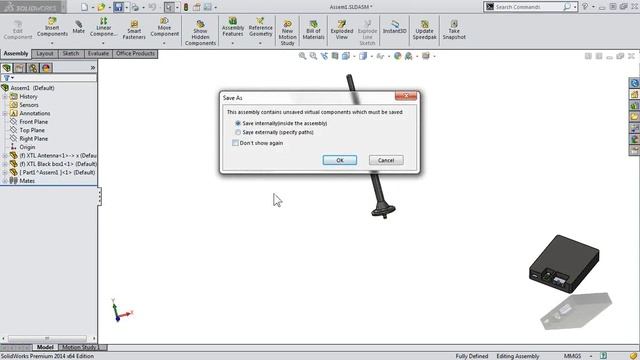
Task: Select Save internally radio option
Action: (x=238, y=123)
